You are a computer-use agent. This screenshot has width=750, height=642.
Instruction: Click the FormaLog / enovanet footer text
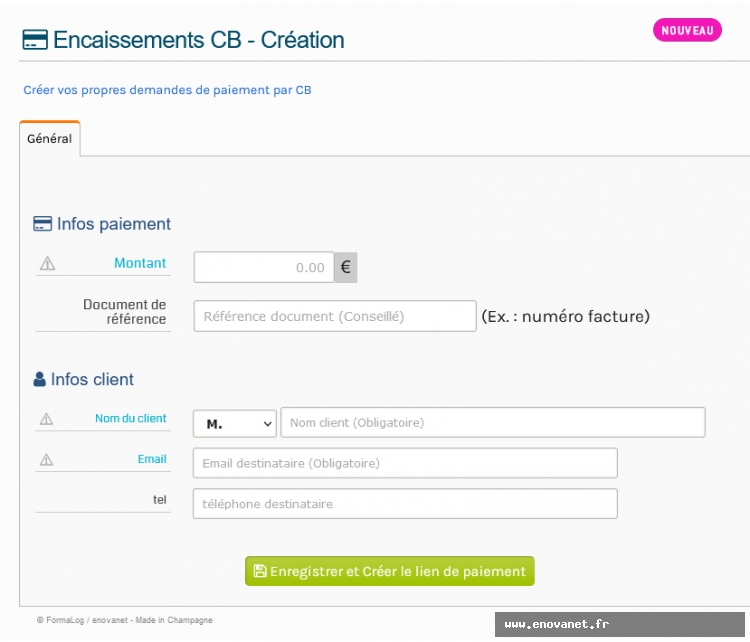point(124,620)
